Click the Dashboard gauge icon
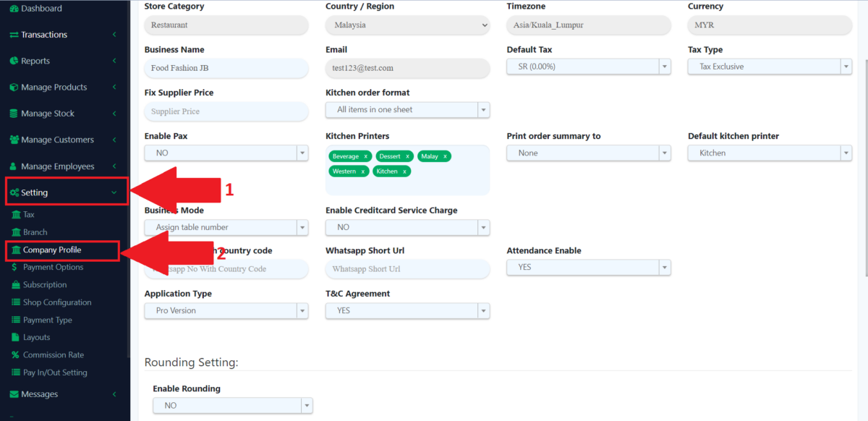The image size is (868, 421). [x=14, y=9]
